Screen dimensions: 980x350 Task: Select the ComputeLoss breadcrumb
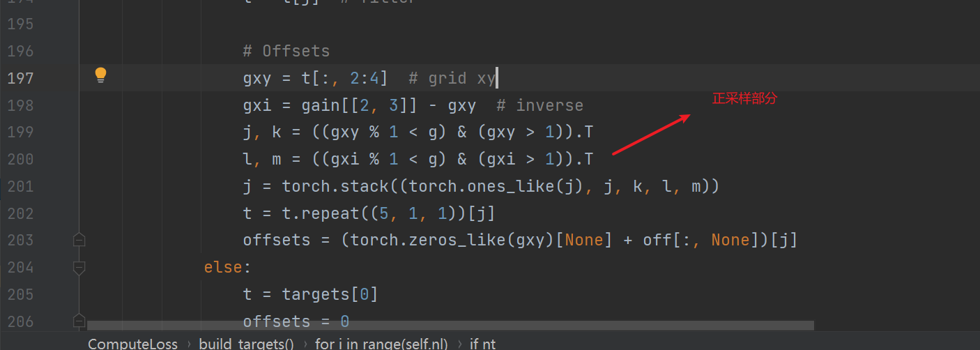[x=132, y=344]
